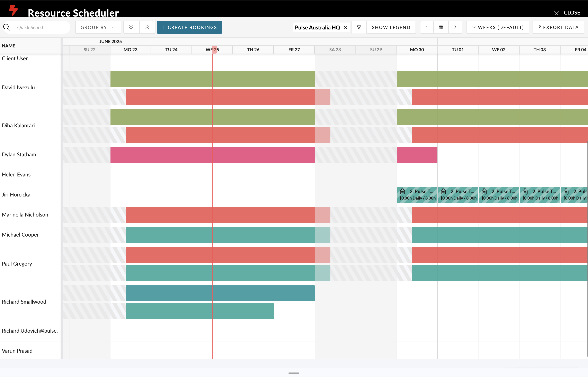Viewport: 588px width, 377px height.
Task: Remove the Pulse Australia HQ filter tag
Action: (x=345, y=27)
